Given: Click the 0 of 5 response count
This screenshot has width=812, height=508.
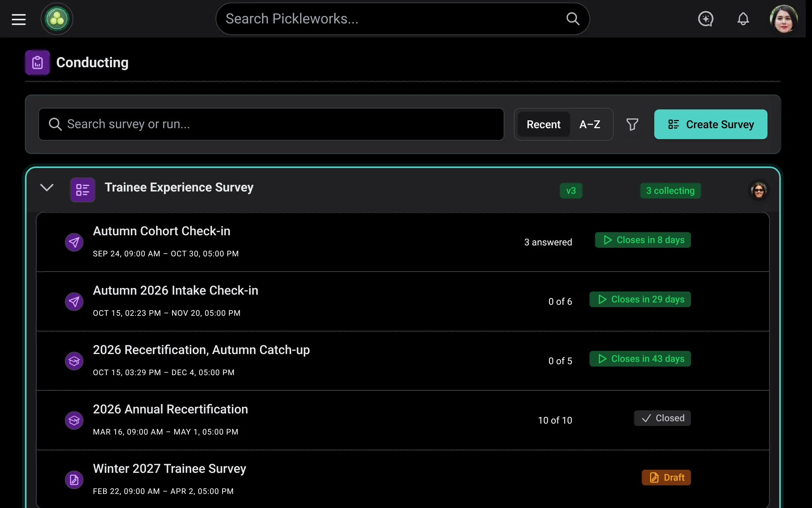Looking at the screenshot, I should pyautogui.click(x=560, y=361).
